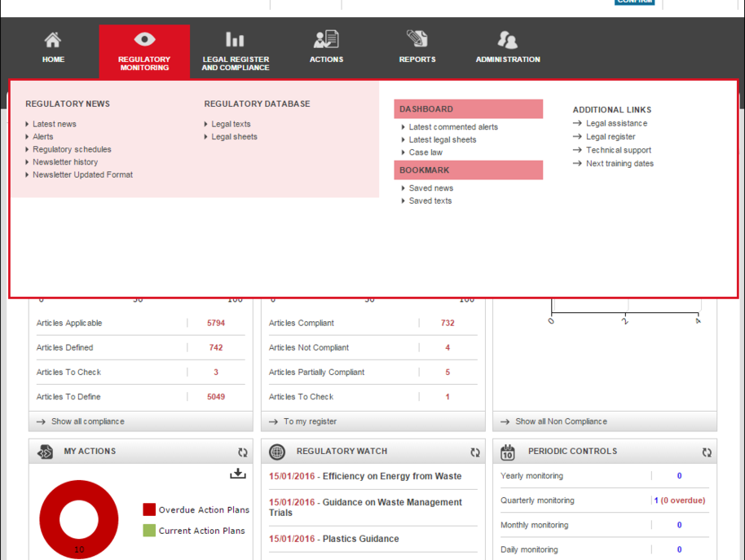
Task: Open Saved news under Bookmark
Action: coord(430,188)
